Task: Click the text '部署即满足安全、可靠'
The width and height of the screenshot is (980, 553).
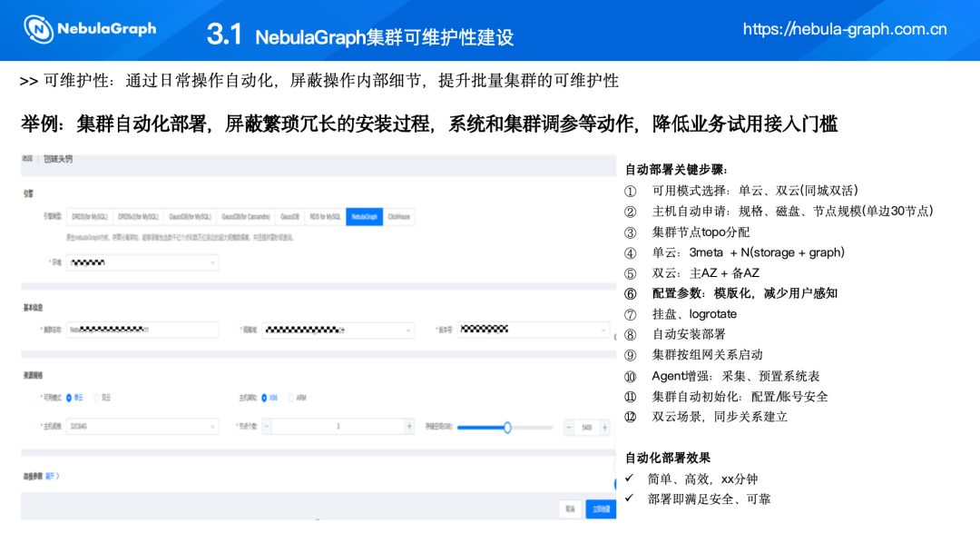Action: [709, 499]
